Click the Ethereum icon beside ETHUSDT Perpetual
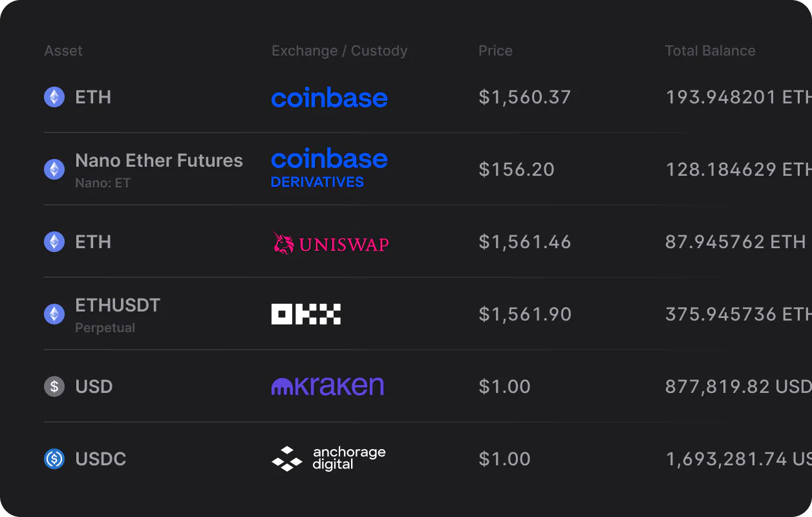This screenshot has height=517, width=812. [54, 314]
